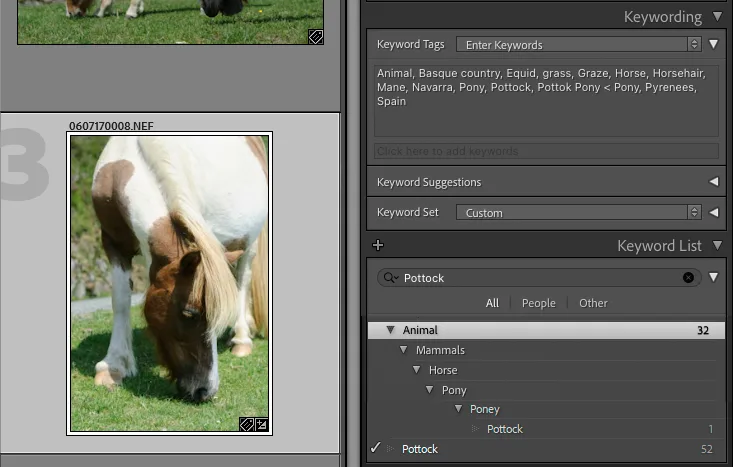Select the All keyword filter tab

(492, 303)
